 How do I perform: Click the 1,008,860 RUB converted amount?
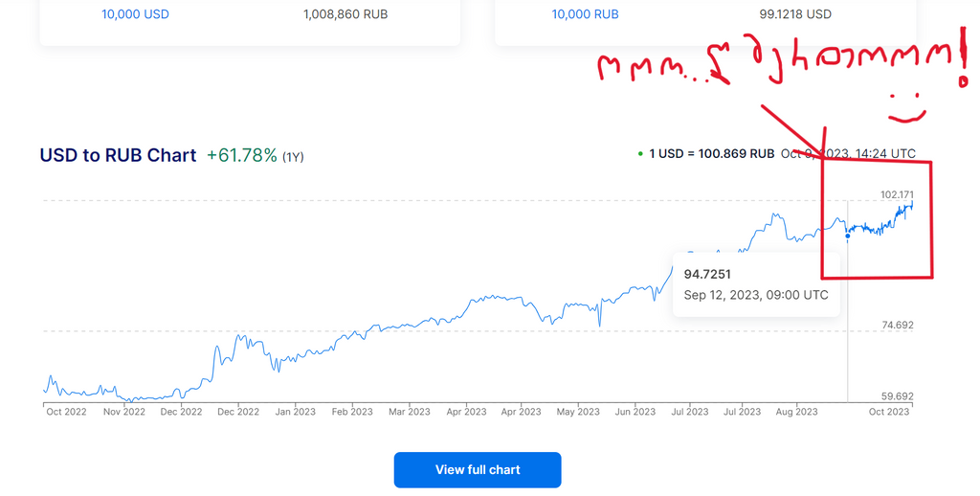pos(345,14)
